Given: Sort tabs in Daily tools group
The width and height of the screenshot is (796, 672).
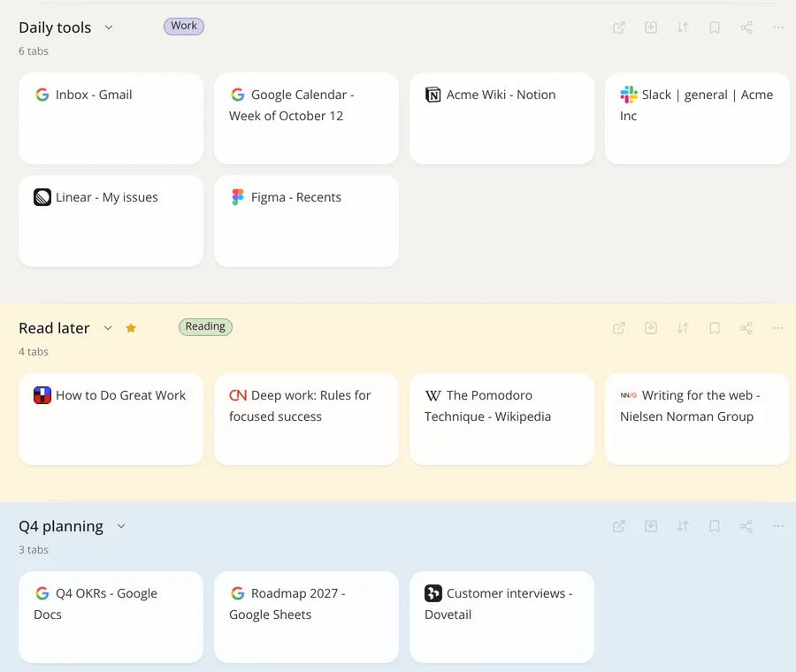Looking at the screenshot, I should pos(683,27).
